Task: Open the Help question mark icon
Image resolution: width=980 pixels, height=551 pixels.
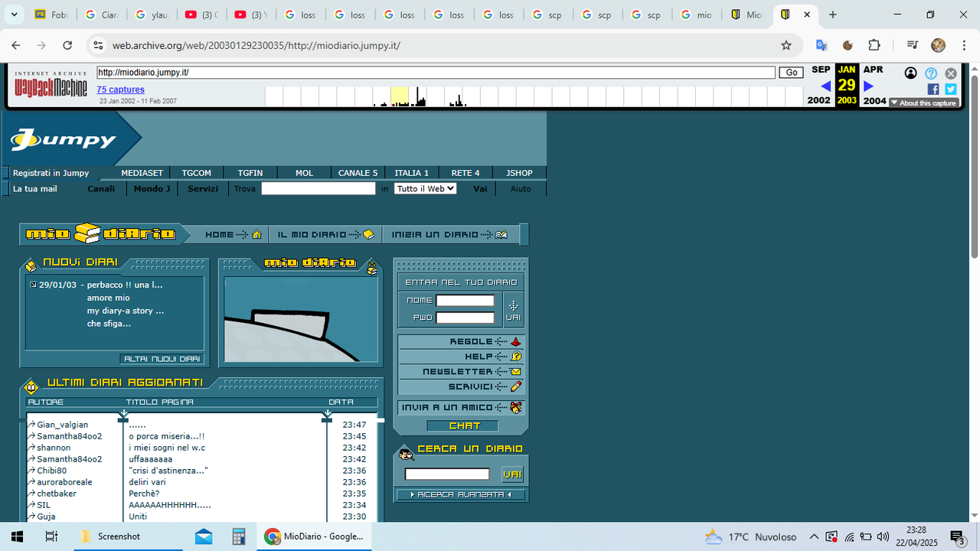Action: (x=515, y=356)
